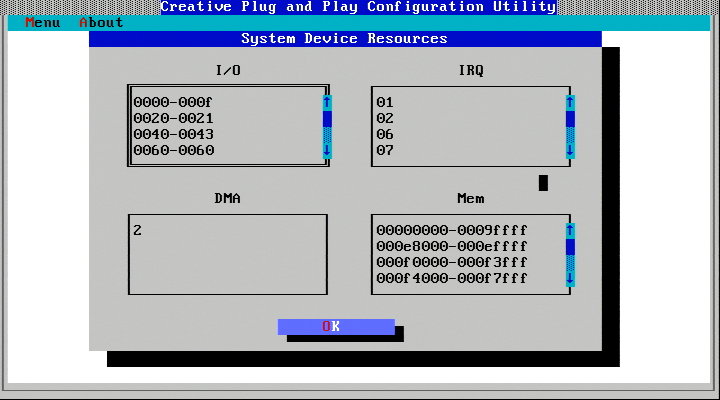Select I/O range 0000-000f

tap(173, 102)
